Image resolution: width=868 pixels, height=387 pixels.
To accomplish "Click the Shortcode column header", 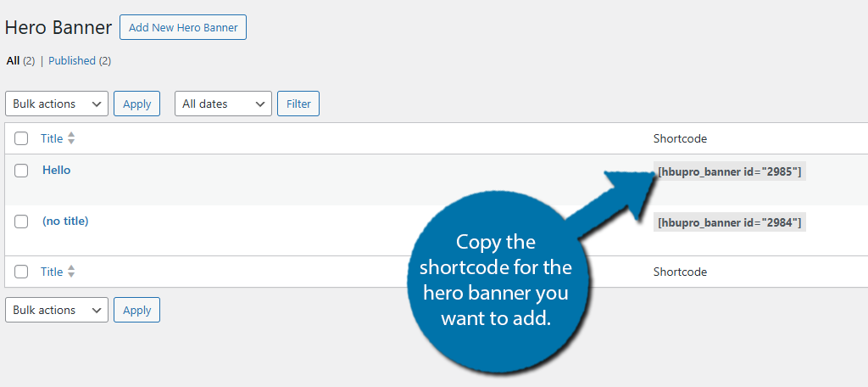I will (680, 138).
